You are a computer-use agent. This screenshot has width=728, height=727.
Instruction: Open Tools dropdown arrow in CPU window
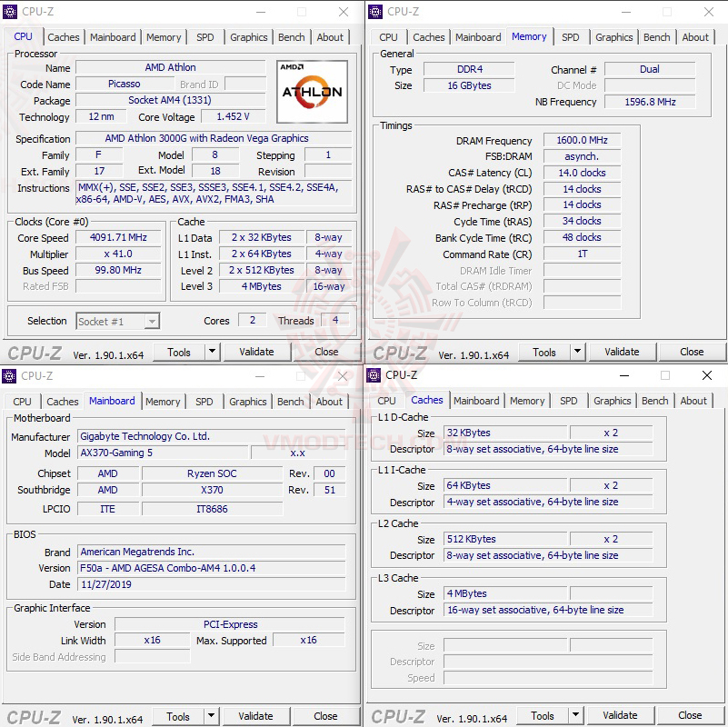212,352
